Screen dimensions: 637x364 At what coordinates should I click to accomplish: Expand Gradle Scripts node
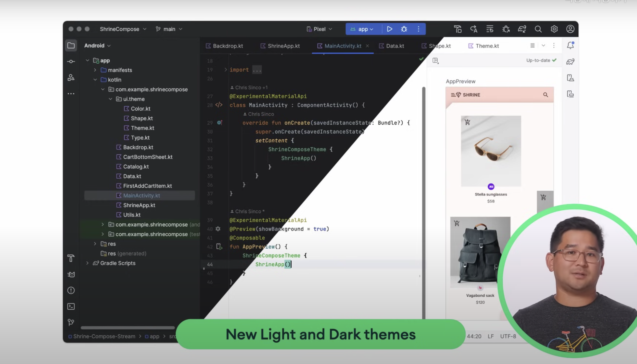[x=87, y=263]
